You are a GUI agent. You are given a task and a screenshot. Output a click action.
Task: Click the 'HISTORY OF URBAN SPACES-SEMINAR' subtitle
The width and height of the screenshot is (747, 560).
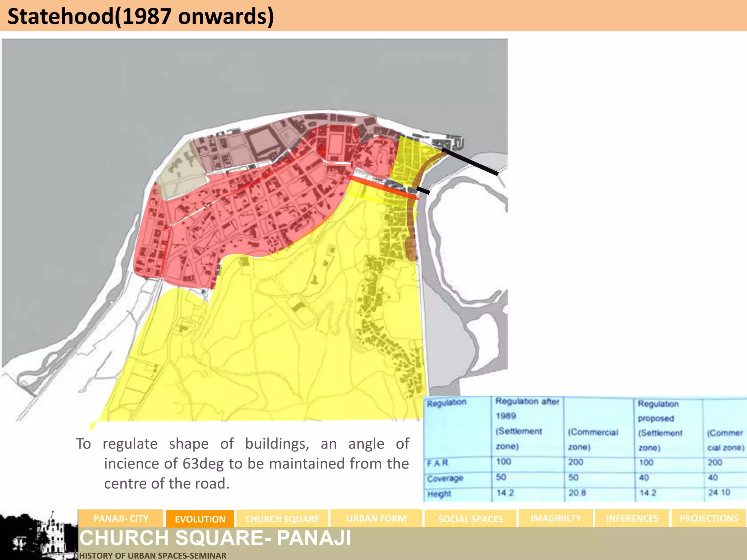(x=152, y=555)
